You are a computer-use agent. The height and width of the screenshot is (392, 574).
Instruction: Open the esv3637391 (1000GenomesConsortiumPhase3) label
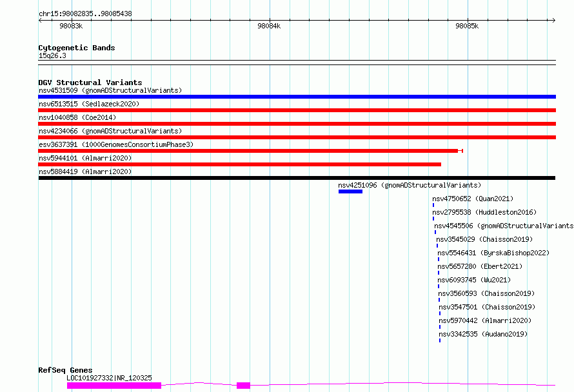coord(116,144)
